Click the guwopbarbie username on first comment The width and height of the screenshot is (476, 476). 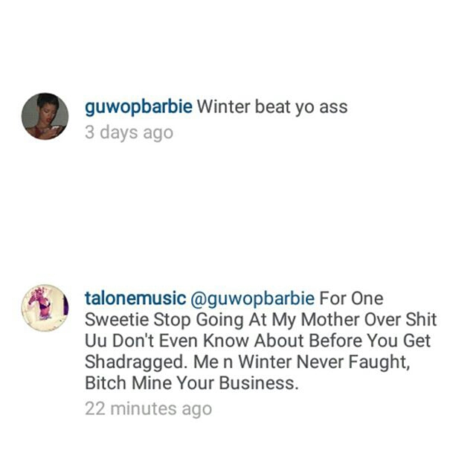pos(138,107)
